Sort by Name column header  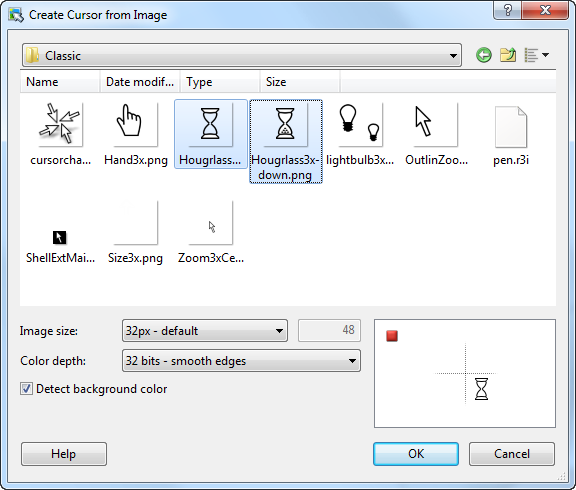pos(60,82)
